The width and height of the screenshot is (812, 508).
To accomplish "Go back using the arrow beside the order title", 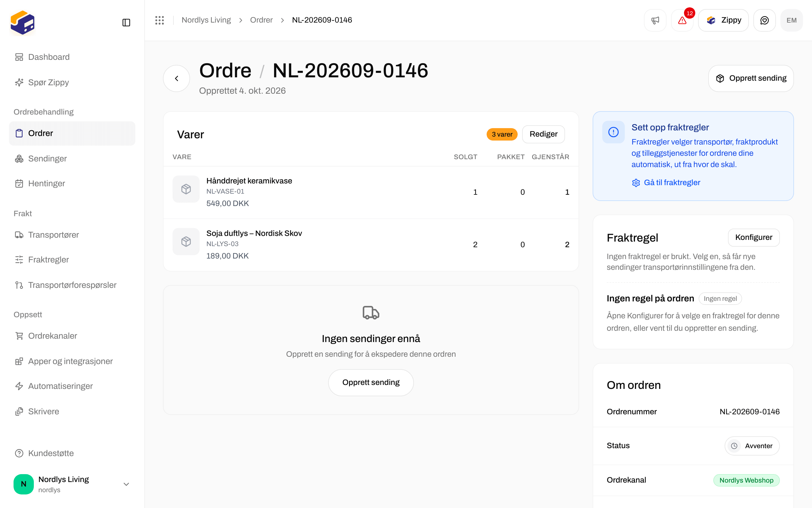I will [x=176, y=78].
